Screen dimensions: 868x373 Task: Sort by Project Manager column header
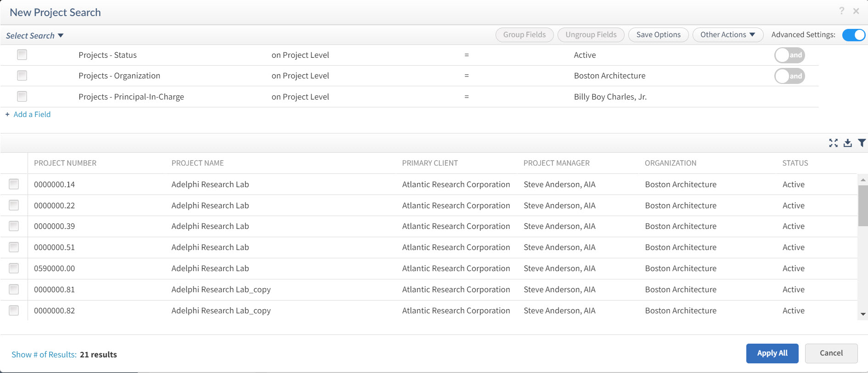[x=557, y=163]
